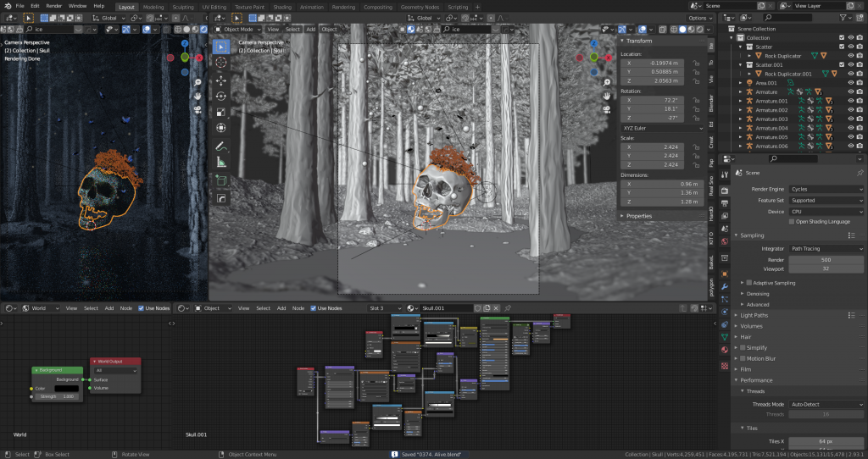Uncheck Scatter collection exclude checkbox

[x=842, y=47]
